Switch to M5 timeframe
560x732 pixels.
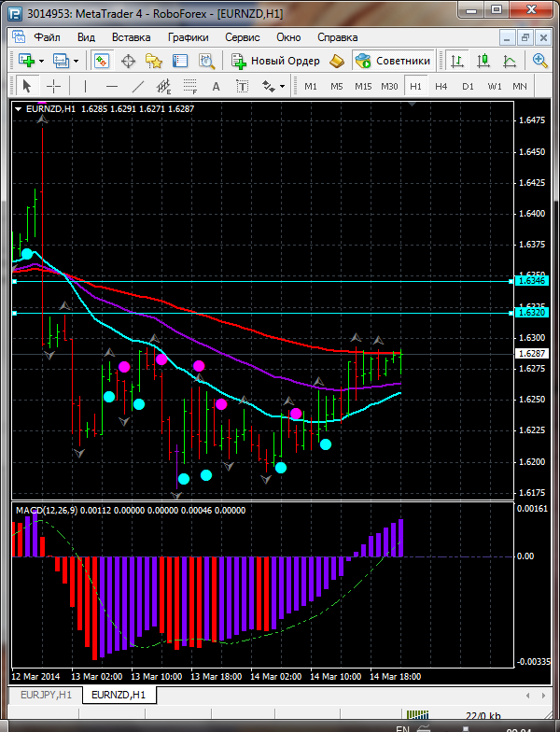[336, 86]
